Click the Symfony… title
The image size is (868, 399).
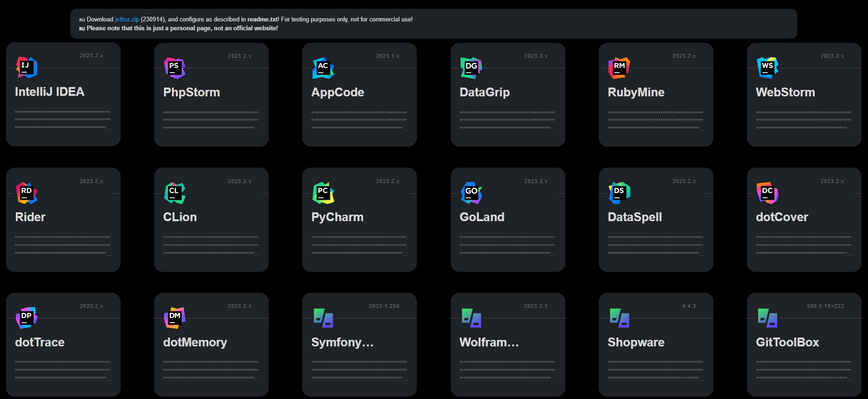click(342, 342)
